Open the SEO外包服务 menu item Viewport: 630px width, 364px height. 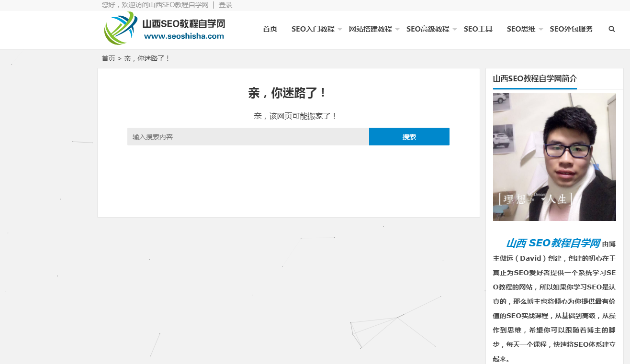pos(571,29)
